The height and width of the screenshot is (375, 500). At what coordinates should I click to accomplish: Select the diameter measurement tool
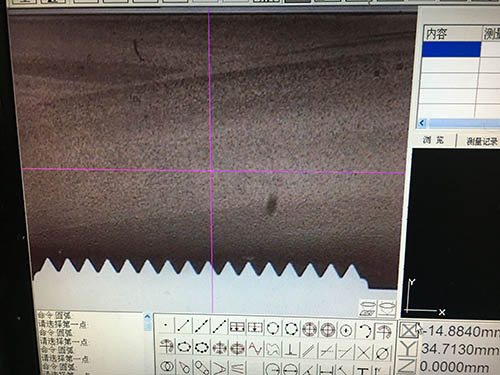[x=382, y=354]
